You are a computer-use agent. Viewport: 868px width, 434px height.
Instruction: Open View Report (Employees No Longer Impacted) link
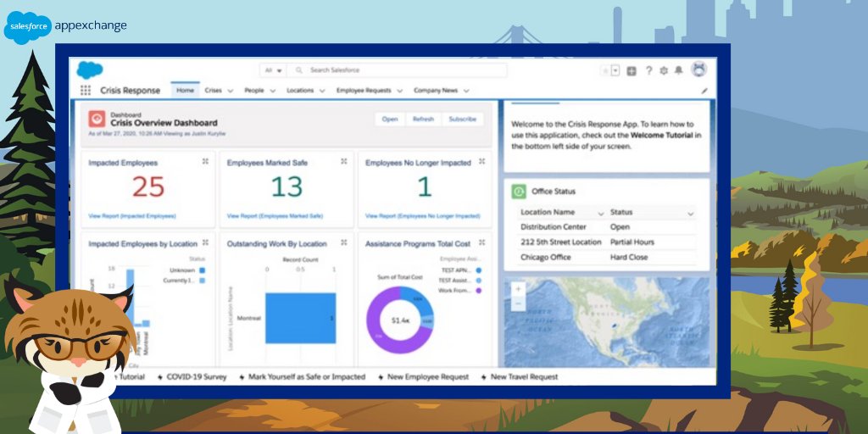coord(422,216)
